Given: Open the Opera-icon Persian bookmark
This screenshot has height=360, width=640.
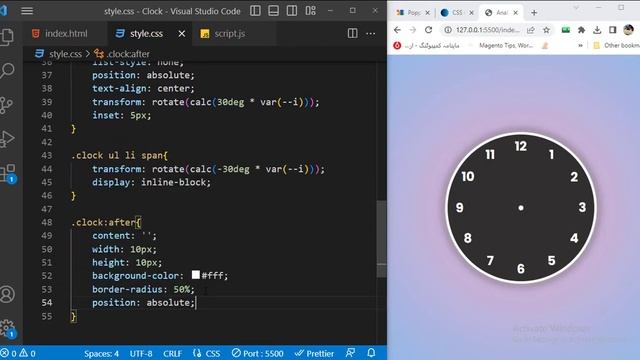Looking at the screenshot, I should pos(426,45).
